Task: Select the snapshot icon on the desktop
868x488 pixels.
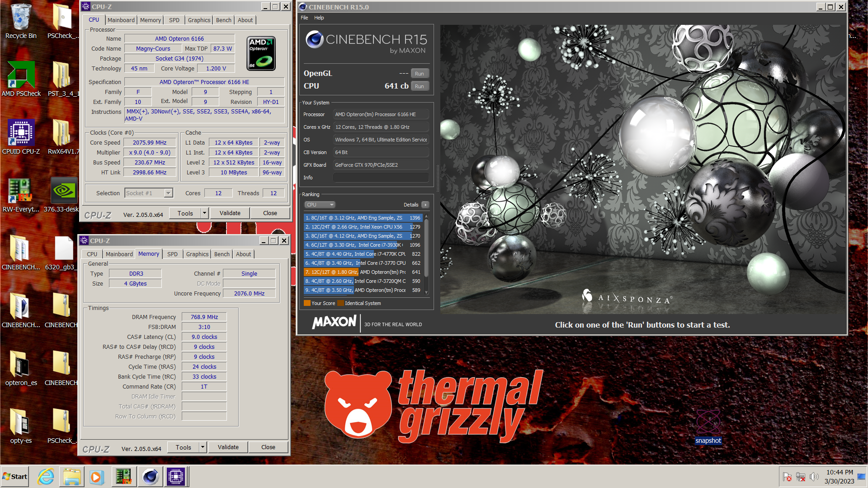Action: pos(708,426)
